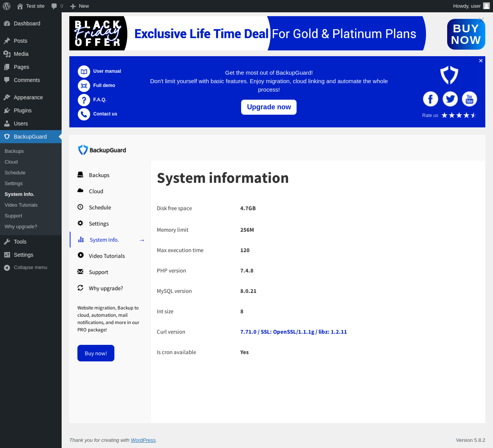
Task: Select BackupGuard in the WordPress menu
Action: (31, 137)
